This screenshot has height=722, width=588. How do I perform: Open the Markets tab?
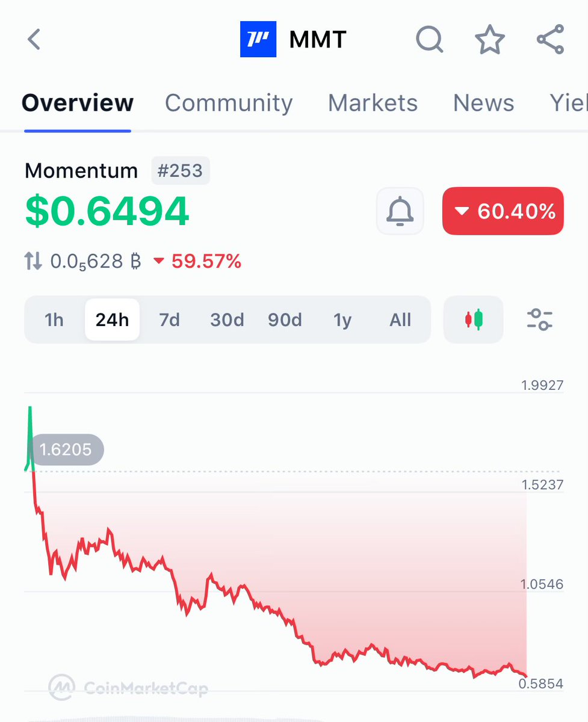[x=373, y=103]
